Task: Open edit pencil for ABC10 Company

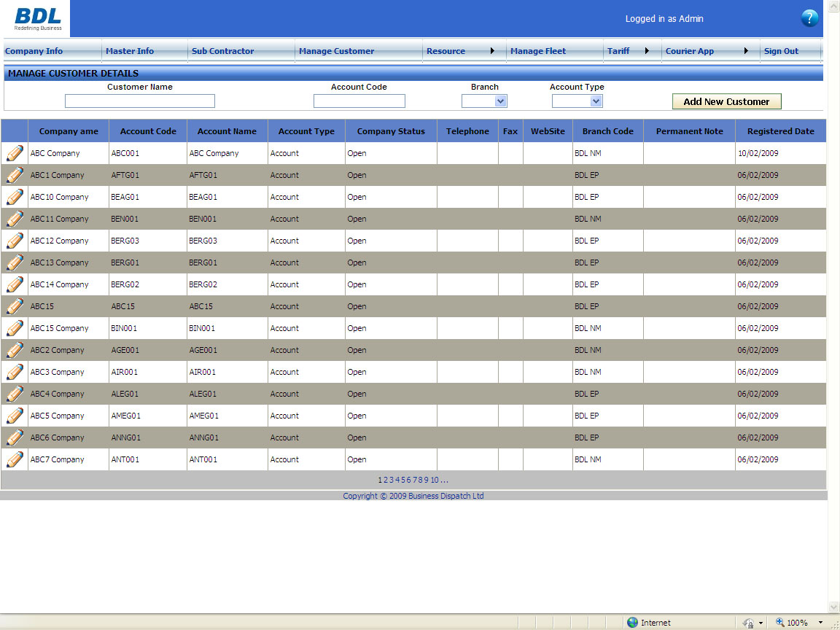Action: (15, 197)
